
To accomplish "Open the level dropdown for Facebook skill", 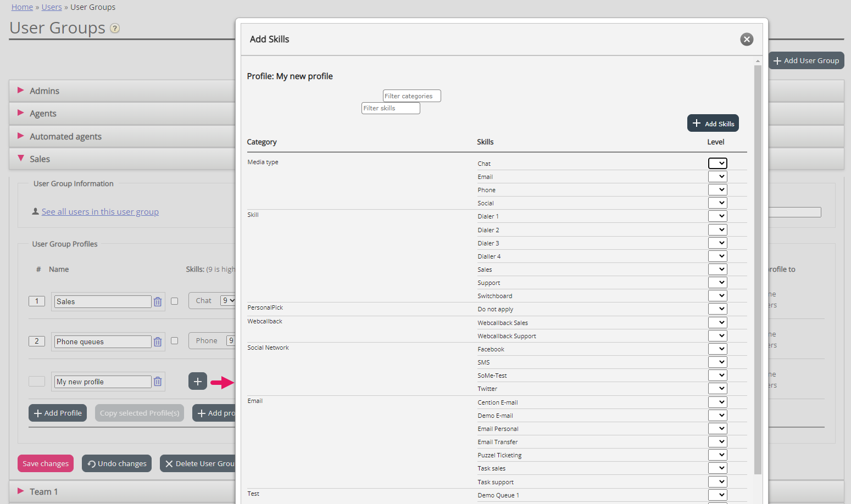I will pyautogui.click(x=717, y=349).
